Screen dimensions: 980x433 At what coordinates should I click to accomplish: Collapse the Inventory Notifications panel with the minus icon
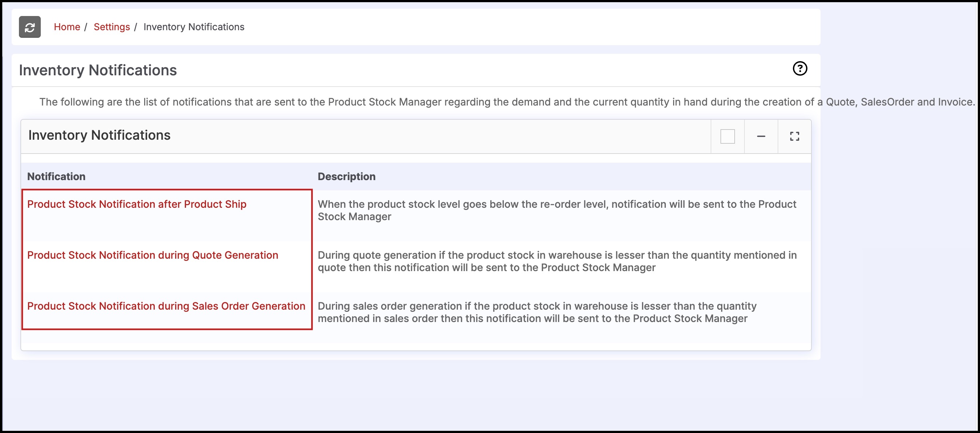(761, 136)
